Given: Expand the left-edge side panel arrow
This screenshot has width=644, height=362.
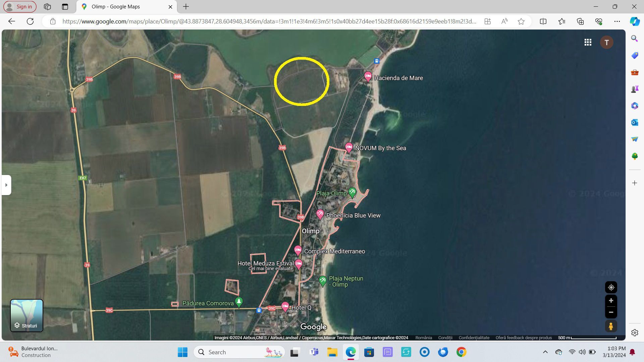Looking at the screenshot, I should (7, 185).
